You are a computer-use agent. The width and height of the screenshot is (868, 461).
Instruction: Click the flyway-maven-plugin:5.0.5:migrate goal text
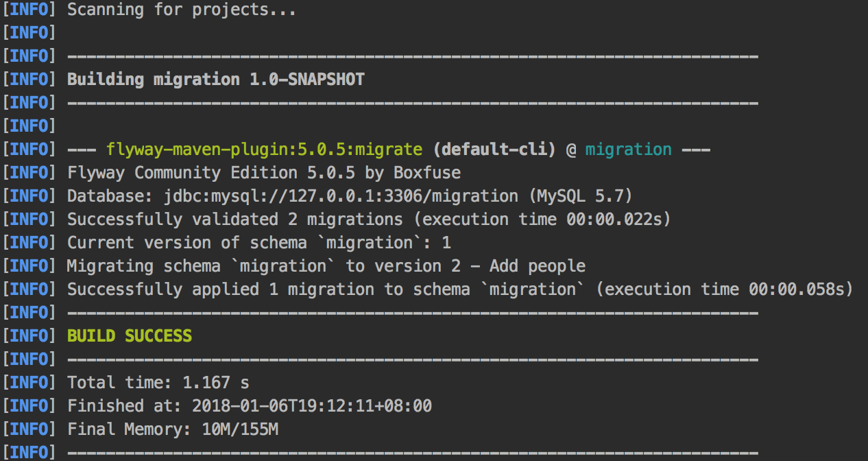pos(264,149)
